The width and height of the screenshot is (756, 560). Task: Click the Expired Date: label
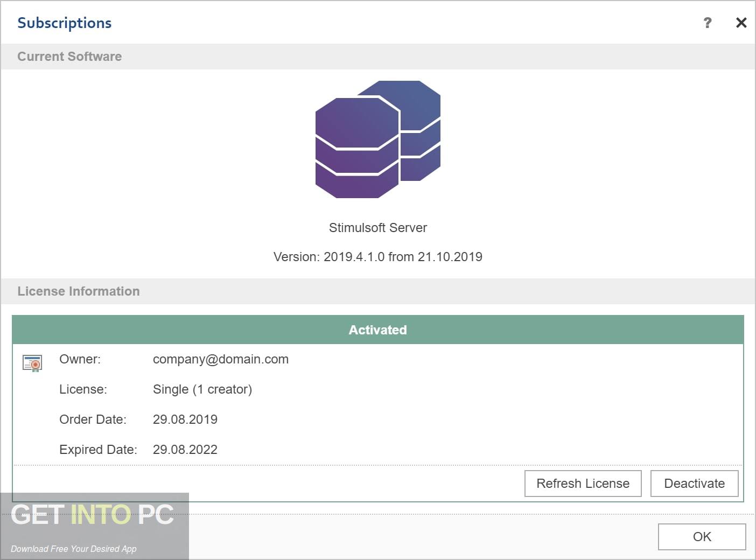pos(98,450)
